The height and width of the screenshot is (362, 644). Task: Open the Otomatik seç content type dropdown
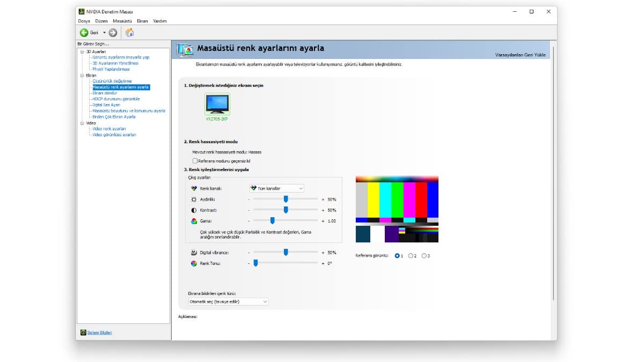click(x=228, y=301)
